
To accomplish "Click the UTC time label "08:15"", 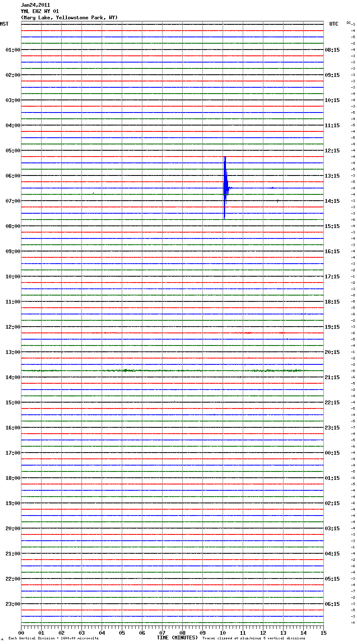I will pos(332,50).
